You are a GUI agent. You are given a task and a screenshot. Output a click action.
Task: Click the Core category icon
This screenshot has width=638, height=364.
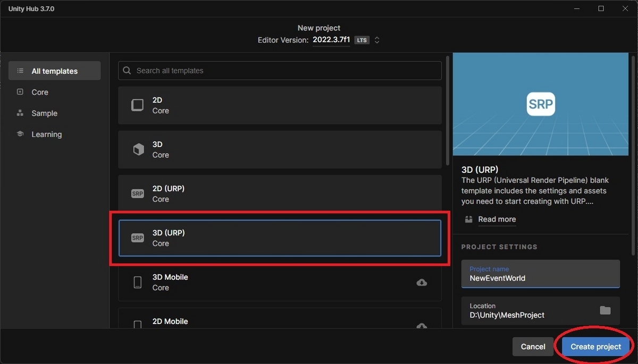click(x=20, y=92)
